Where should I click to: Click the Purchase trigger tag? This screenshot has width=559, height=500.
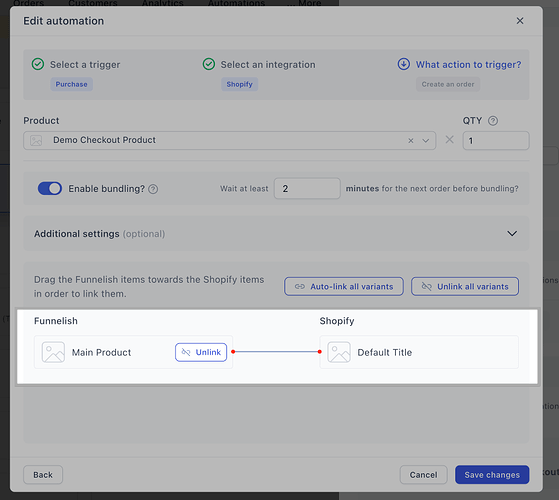click(71, 84)
